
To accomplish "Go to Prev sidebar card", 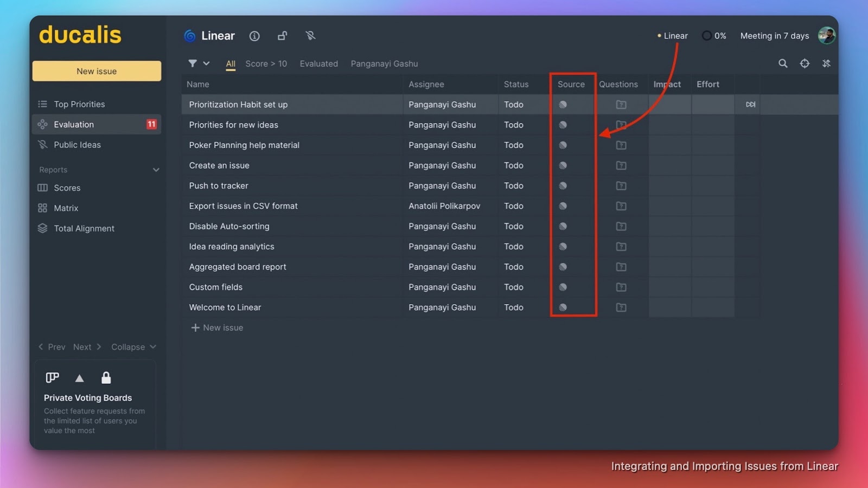I will (x=52, y=347).
